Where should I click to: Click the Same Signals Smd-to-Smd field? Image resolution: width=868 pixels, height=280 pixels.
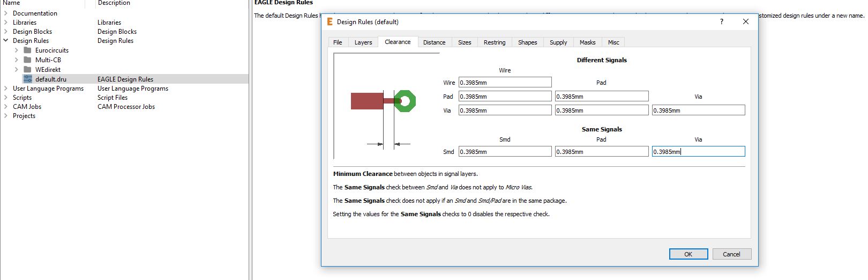pos(505,151)
